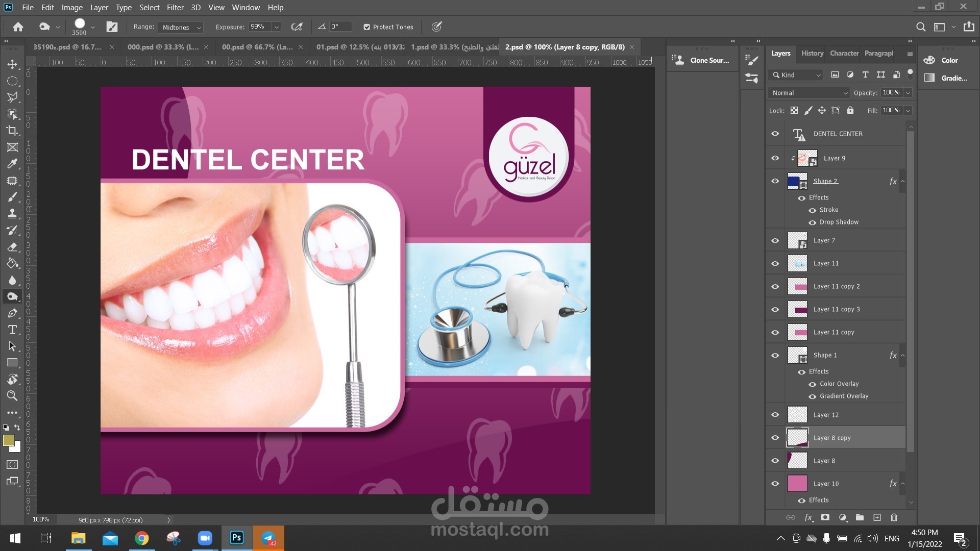Image resolution: width=980 pixels, height=551 pixels.
Task: Open the Range Midtones dropdown
Action: point(181,28)
